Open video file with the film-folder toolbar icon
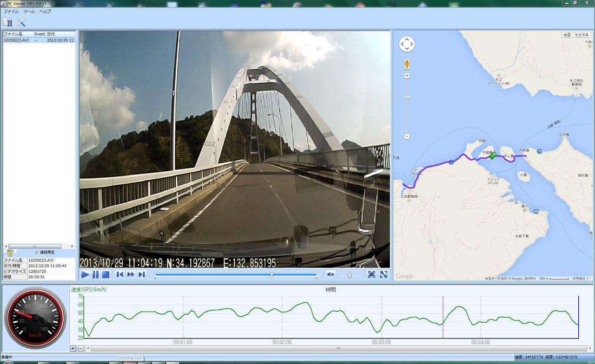595x364 pixels. pyautogui.click(x=7, y=22)
